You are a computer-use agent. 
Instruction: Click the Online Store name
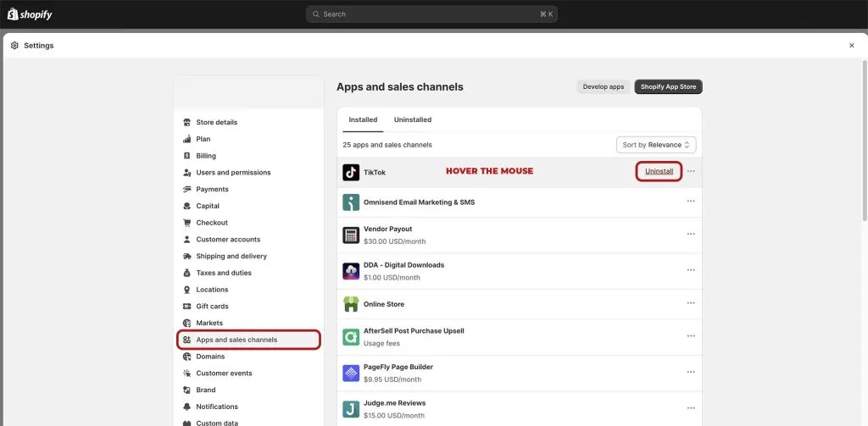pos(384,304)
